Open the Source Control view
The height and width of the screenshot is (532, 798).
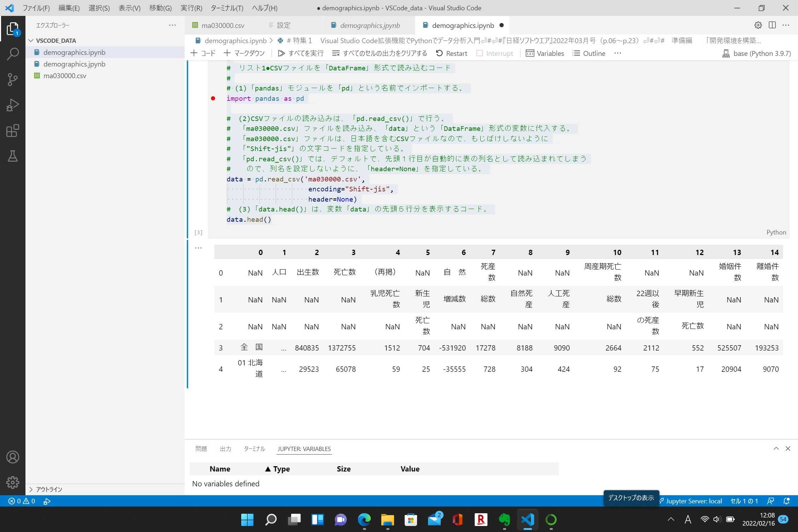(x=13, y=79)
